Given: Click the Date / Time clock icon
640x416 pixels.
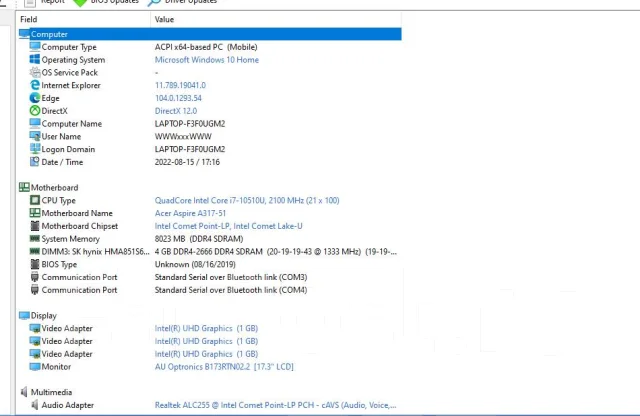Looking at the screenshot, I should 35,162.
